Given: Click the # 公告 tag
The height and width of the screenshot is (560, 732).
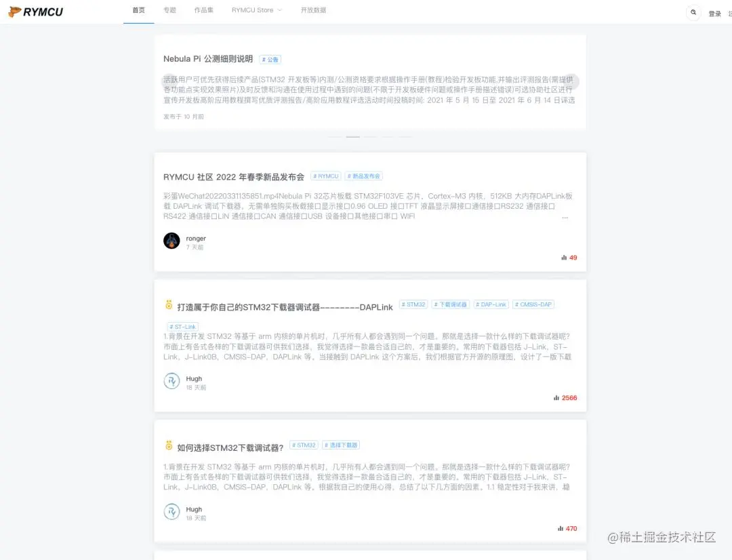Looking at the screenshot, I should (270, 60).
